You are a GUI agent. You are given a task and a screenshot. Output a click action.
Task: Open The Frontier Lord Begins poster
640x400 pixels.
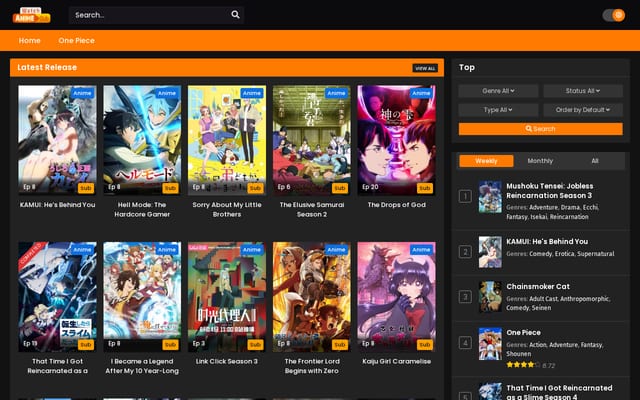point(311,297)
